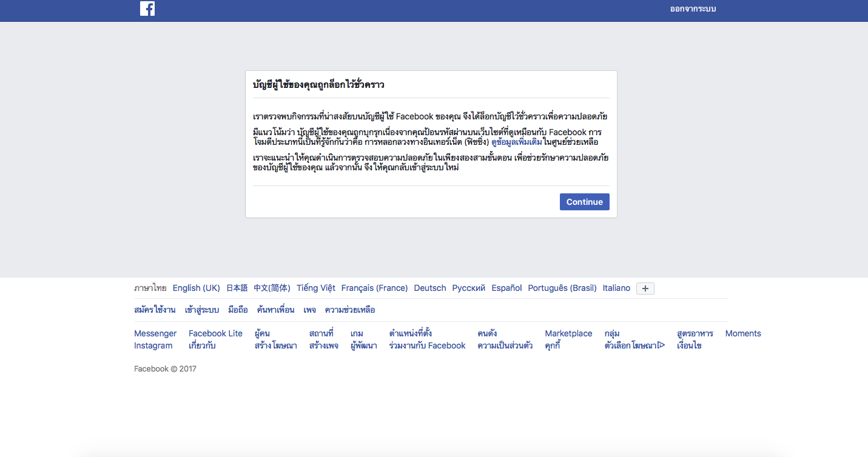Screen dimensions: 868x457
Task: Click the Facebook © 2017 copyright text
Action: (x=165, y=369)
